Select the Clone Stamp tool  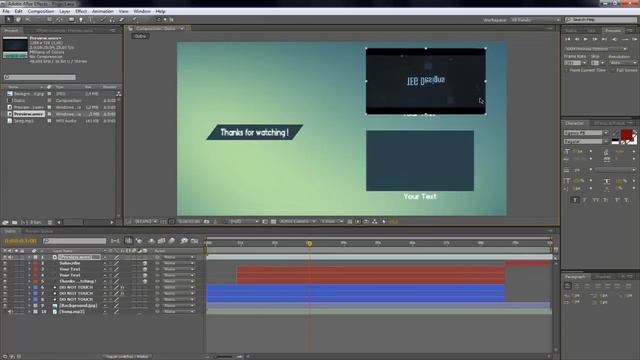tap(112, 19)
